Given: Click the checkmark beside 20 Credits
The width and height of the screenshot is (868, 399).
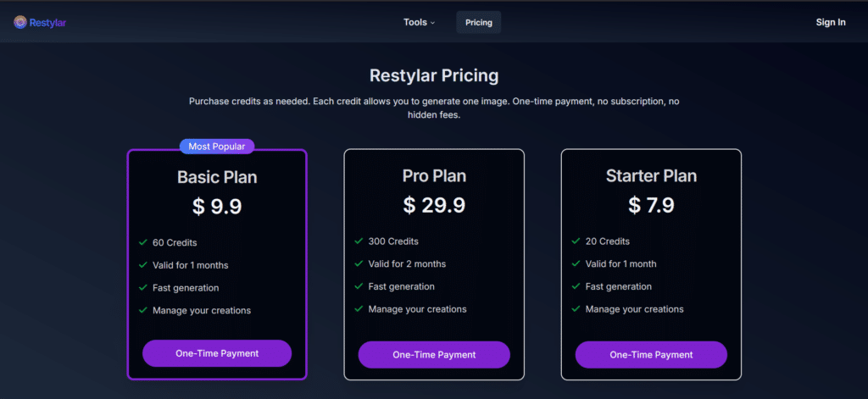Looking at the screenshot, I should click(576, 241).
